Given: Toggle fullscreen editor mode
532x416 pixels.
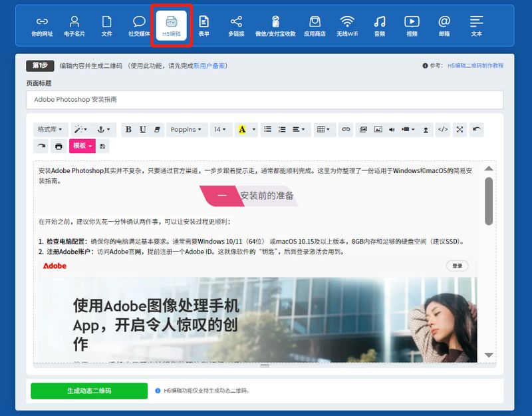Looking at the screenshot, I should tap(460, 130).
